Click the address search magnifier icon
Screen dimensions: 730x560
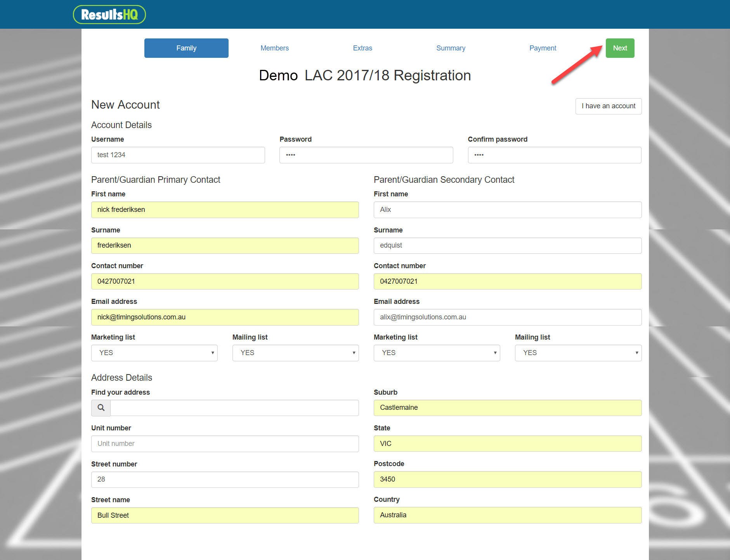coord(101,408)
